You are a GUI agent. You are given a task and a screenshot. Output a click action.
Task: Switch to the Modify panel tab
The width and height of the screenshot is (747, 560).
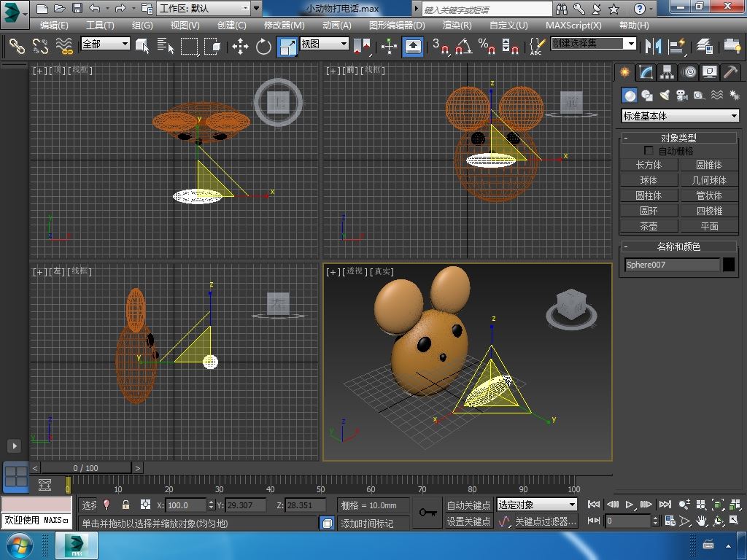pos(646,72)
